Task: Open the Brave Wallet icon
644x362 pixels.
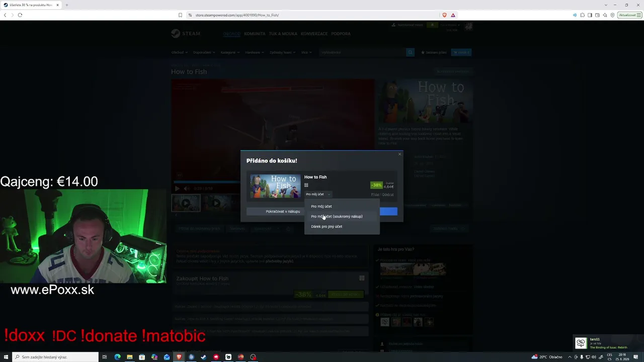Action: coord(597,15)
